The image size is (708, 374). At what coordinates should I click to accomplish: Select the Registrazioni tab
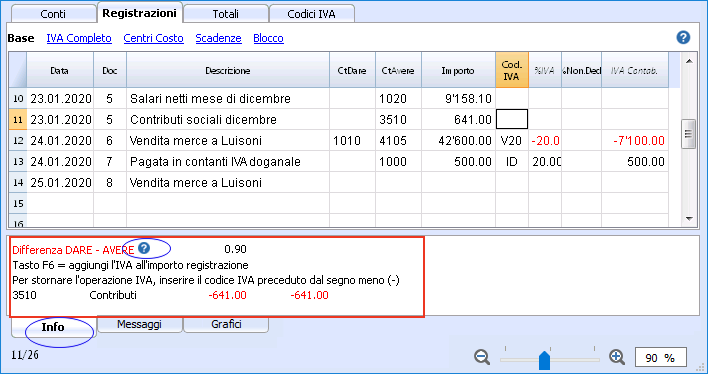140,13
